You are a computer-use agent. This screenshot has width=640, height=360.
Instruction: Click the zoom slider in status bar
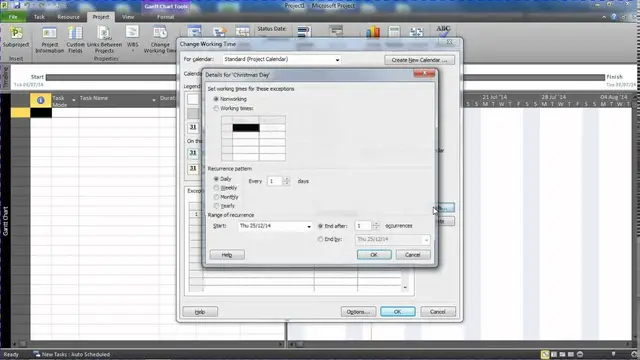[x=613, y=354]
